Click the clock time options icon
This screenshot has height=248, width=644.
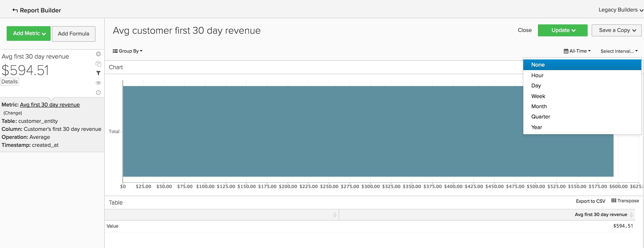pyautogui.click(x=98, y=93)
